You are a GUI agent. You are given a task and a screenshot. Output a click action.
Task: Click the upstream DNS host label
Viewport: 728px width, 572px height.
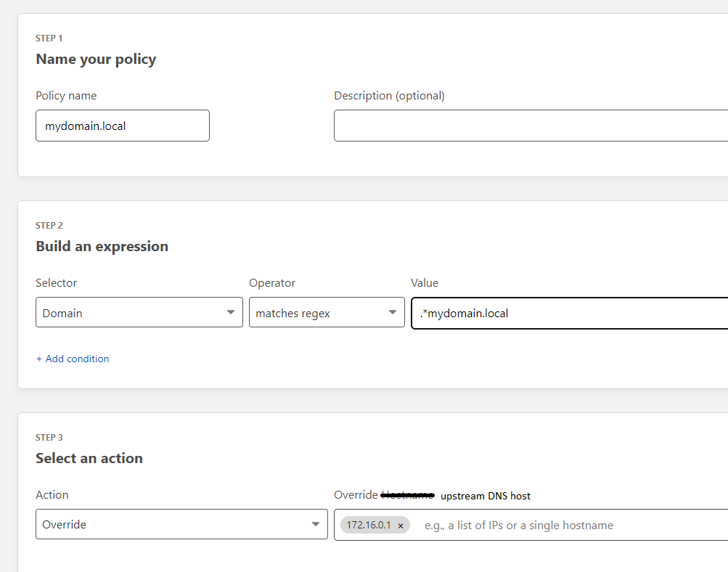(x=485, y=496)
